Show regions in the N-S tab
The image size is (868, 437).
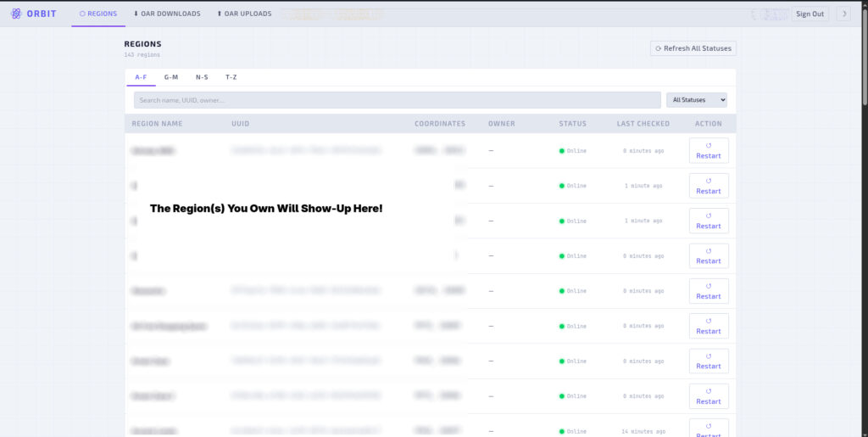[202, 77]
